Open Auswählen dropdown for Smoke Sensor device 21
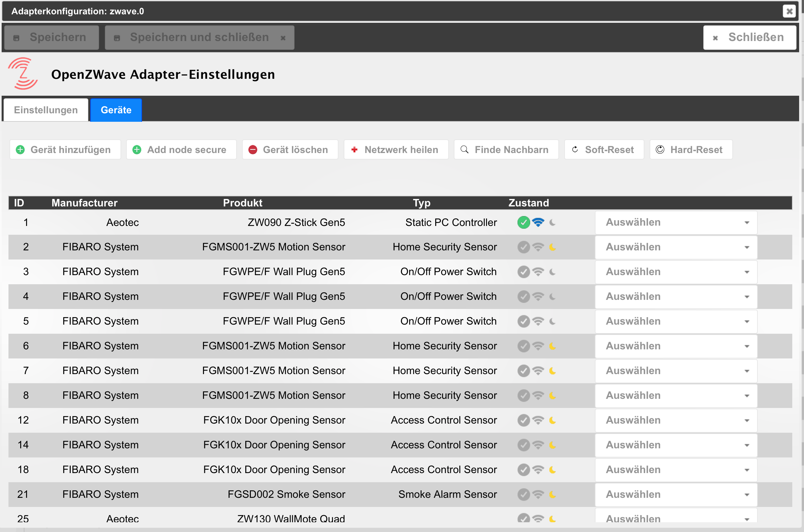The image size is (804, 532). pos(676,494)
